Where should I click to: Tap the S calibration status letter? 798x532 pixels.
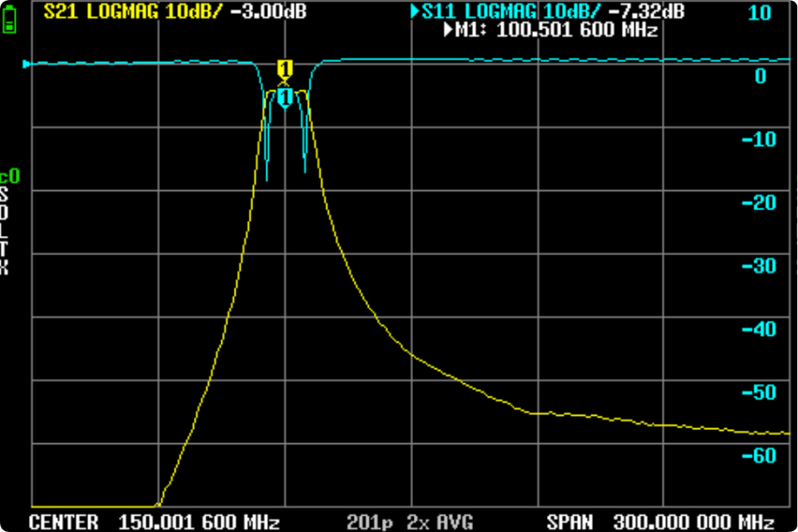(5, 195)
